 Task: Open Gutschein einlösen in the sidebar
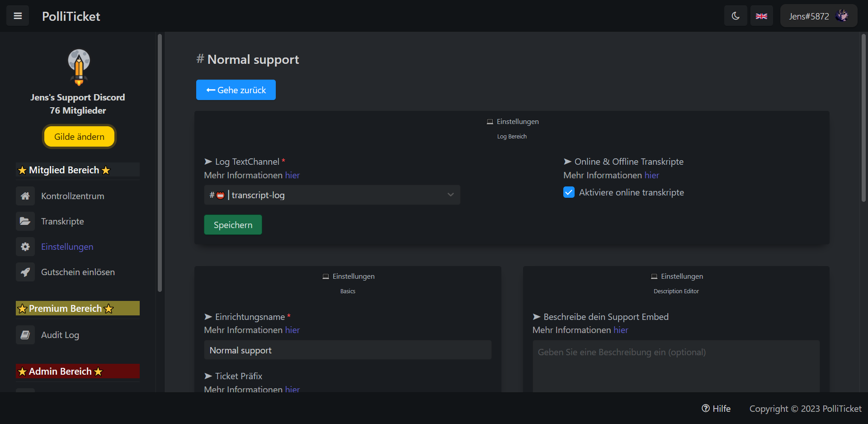point(78,272)
